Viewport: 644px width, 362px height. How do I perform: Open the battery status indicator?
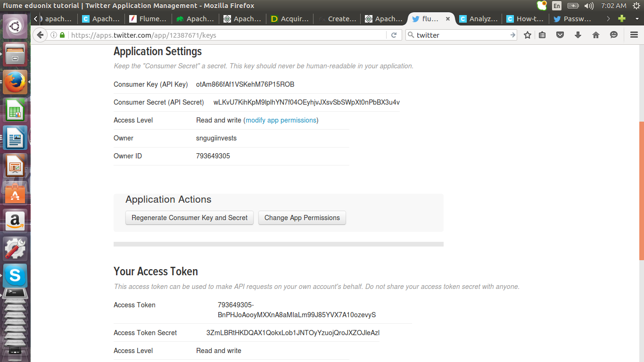[573, 6]
